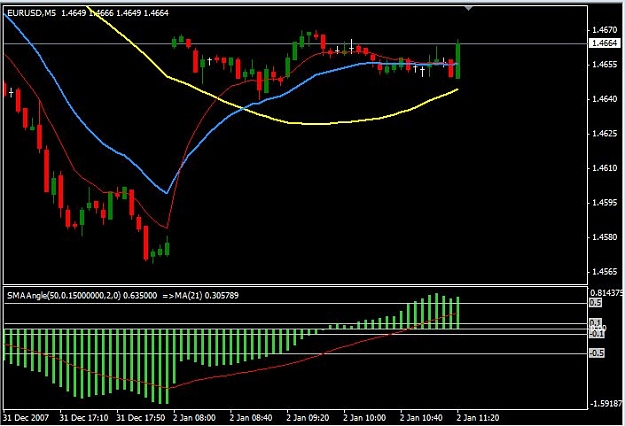Click the 2 Jan 11:20 time label
The image size is (625, 426).
(478, 418)
